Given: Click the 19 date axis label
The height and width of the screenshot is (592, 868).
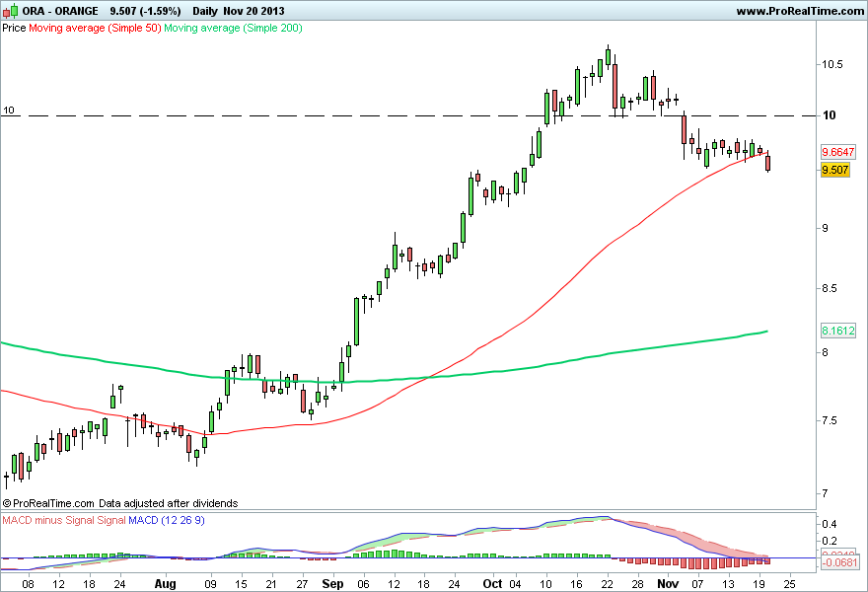Looking at the screenshot, I should point(759,584).
